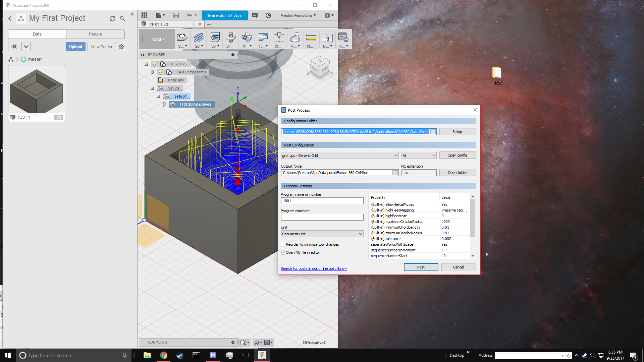Open the CAM workspace menu
This screenshot has height=362, width=644.
[x=158, y=40]
